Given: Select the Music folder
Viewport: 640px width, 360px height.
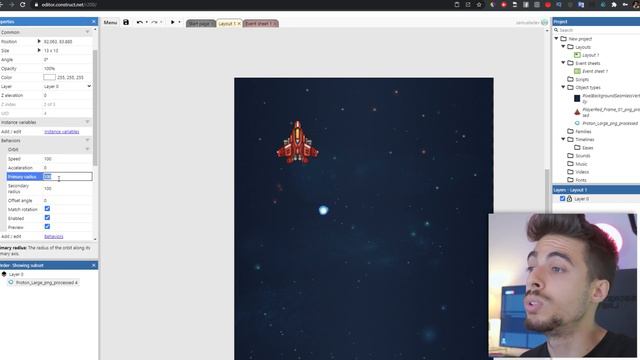Looking at the screenshot, I should (x=581, y=164).
